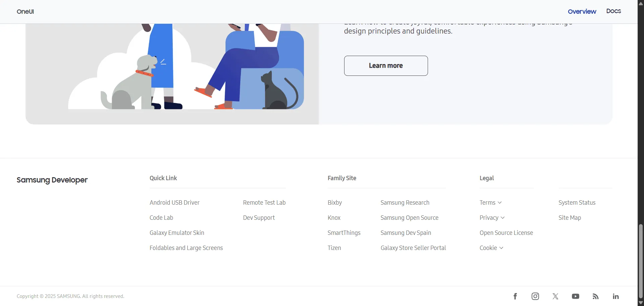This screenshot has width=644, height=306.
Task: Open the RSS feed icon
Action: (x=596, y=296)
